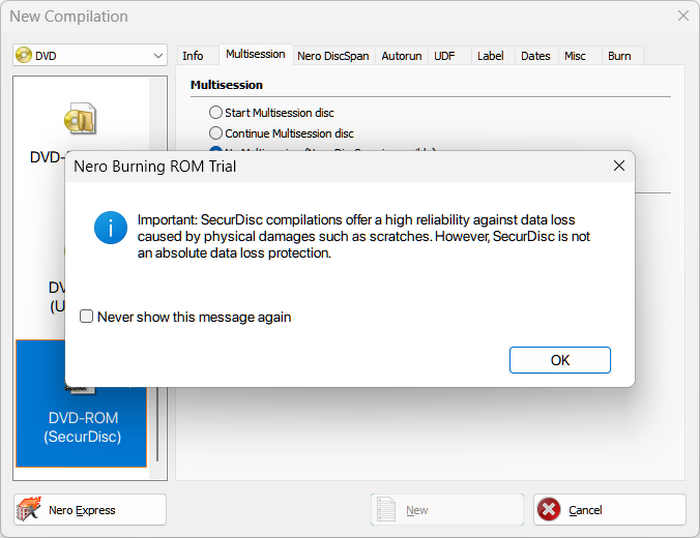This screenshot has height=538, width=700.
Task: Open the DVD disc type dropdown
Action: [x=90, y=55]
